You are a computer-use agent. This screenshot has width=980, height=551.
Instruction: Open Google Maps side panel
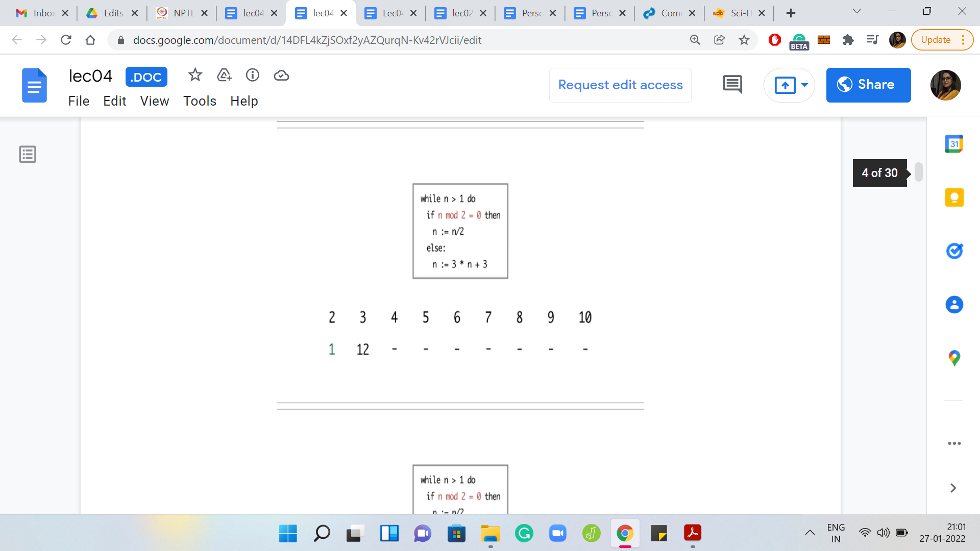pyautogui.click(x=953, y=358)
